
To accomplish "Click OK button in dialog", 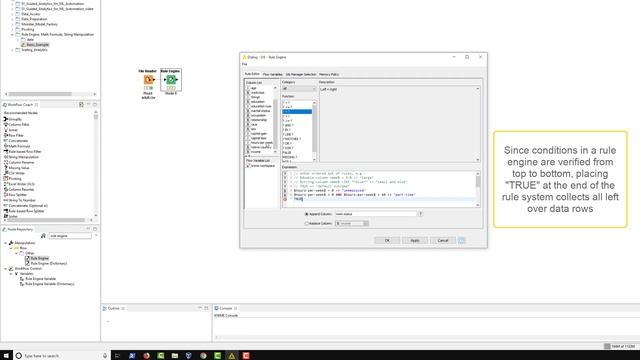I will (387, 240).
